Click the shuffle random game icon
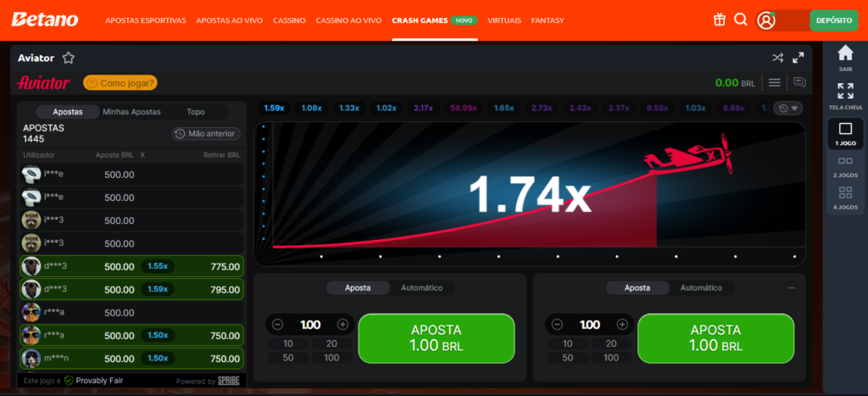The width and height of the screenshot is (868, 396). (x=778, y=58)
